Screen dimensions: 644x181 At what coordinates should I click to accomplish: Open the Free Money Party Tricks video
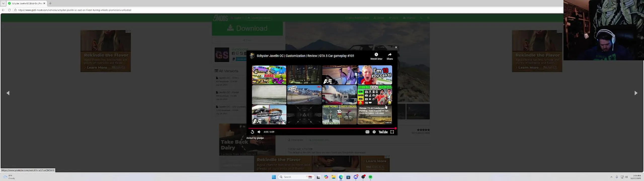339,115
